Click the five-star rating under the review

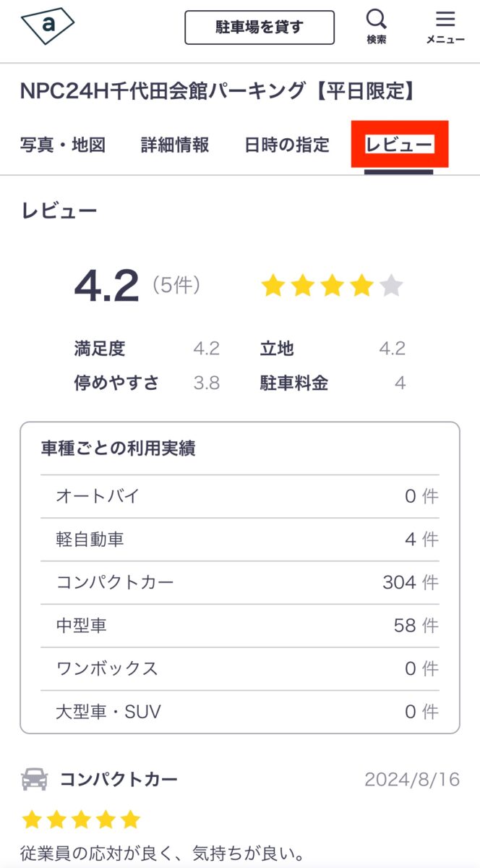pos(80,818)
